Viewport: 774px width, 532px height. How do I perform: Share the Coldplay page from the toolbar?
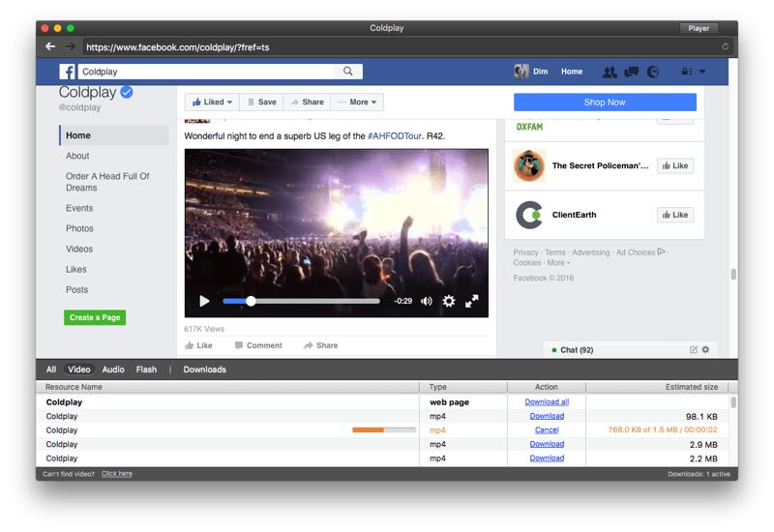point(307,103)
